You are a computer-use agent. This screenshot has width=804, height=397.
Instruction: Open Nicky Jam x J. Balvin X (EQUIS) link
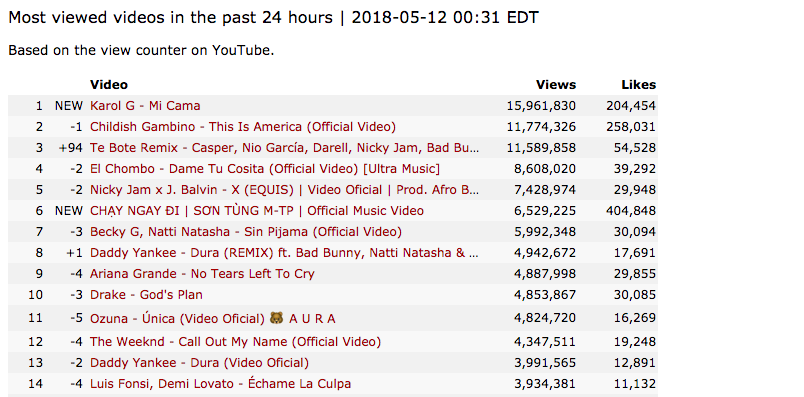(285, 190)
